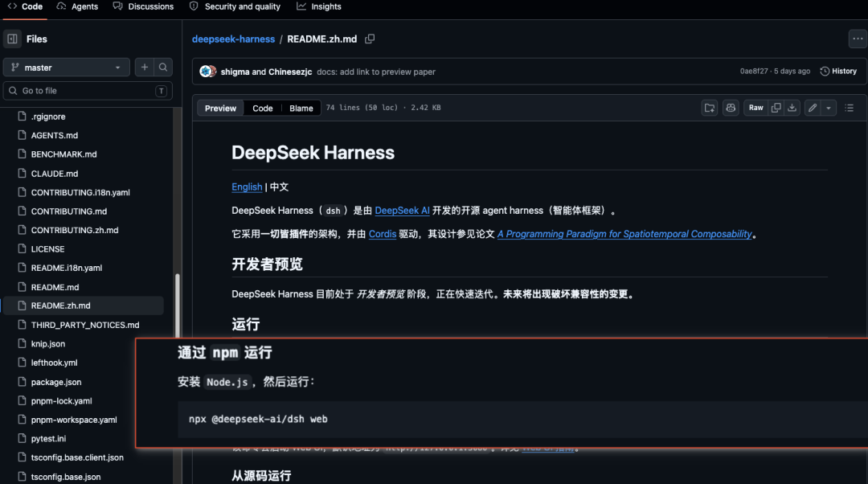Screen dimensions: 868x484
Task: Open deepseek-harness repository breadcrumb link
Action: click(x=233, y=39)
